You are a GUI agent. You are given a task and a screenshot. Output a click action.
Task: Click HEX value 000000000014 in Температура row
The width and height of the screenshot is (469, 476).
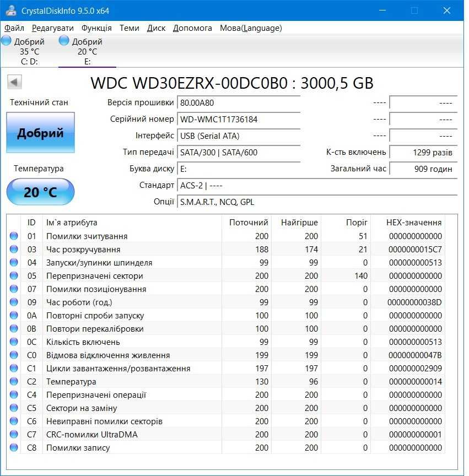point(415,382)
